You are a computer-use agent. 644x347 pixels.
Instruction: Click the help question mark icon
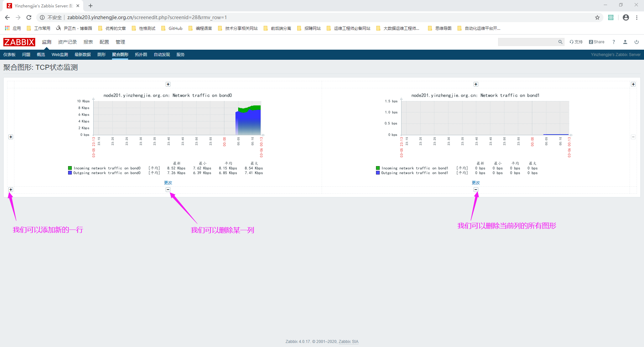[614, 42]
